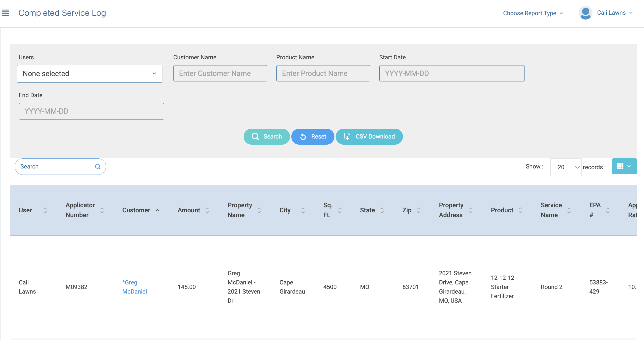Sort by User column arrows
The width and height of the screenshot is (644, 340).
45,210
